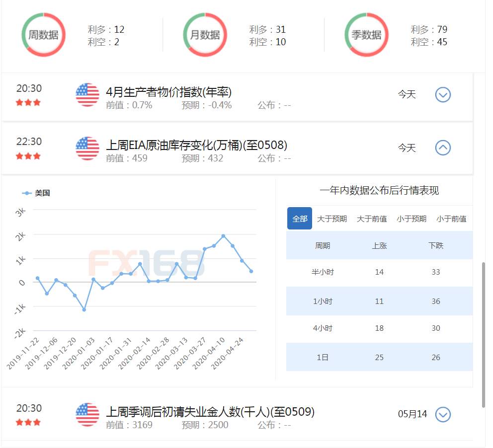Image resolution: width=493 pixels, height=448 pixels.
Task: Switch to the 大于预期 tab
Action: click(x=332, y=219)
